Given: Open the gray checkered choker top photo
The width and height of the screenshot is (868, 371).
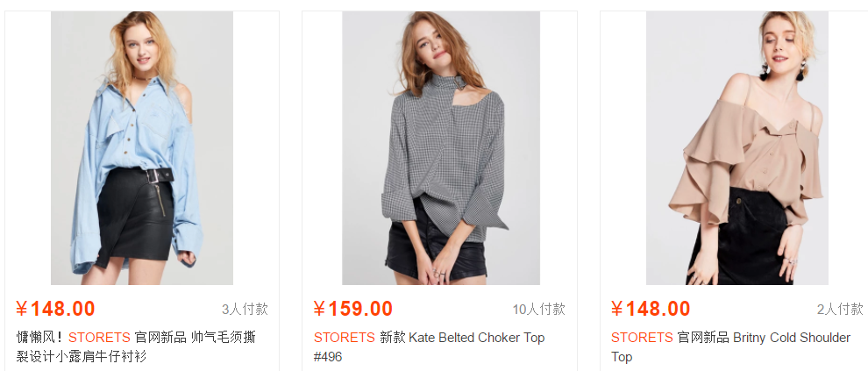Looking at the screenshot, I should pos(441,148).
